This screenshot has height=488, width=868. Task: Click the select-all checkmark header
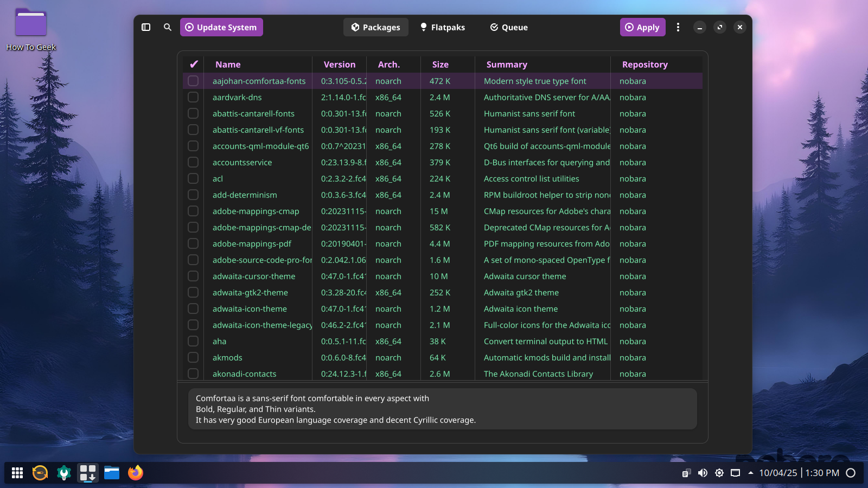[x=194, y=65]
